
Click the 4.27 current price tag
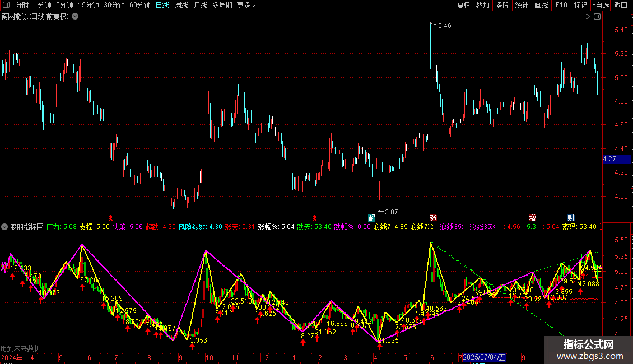coord(616,159)
